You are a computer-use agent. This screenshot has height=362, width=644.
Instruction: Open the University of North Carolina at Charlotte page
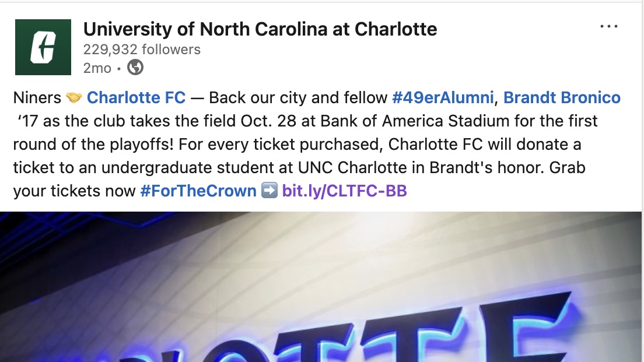click(x=261, y=29)
